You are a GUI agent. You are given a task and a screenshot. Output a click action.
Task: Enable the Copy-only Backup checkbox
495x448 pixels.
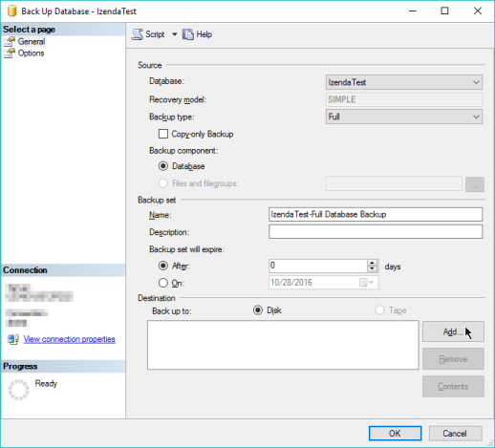[x=163, y=134]
